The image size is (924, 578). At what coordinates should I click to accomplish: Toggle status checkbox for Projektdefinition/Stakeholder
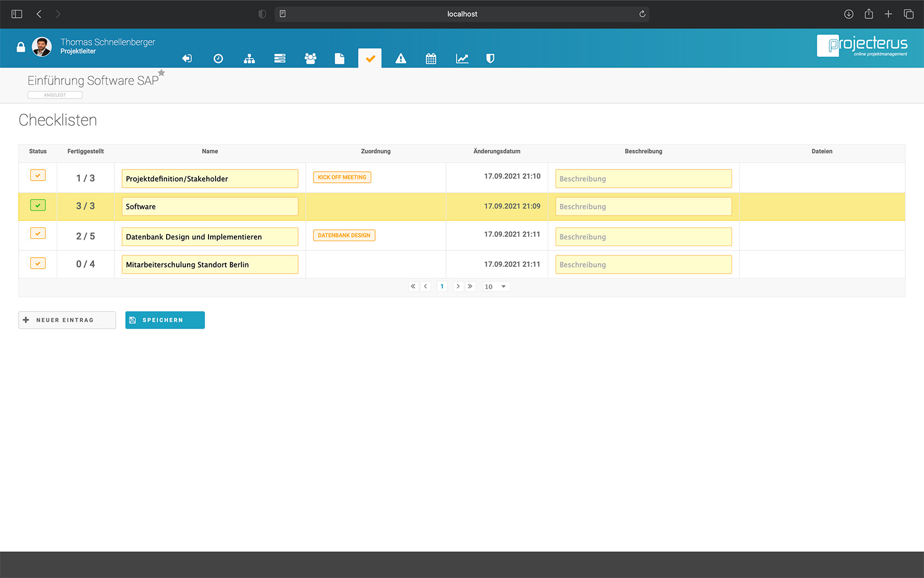coord(38,176)
